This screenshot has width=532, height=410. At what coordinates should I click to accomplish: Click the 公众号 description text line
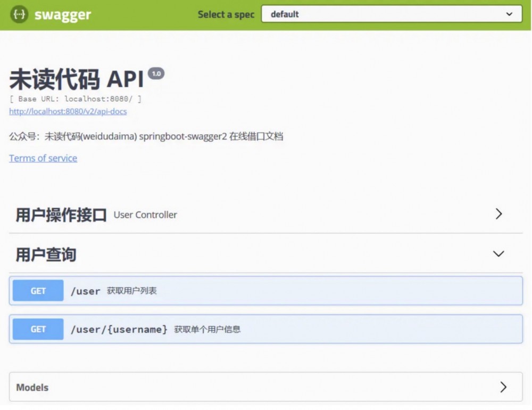pyautogui.click(x=146, y=136)
